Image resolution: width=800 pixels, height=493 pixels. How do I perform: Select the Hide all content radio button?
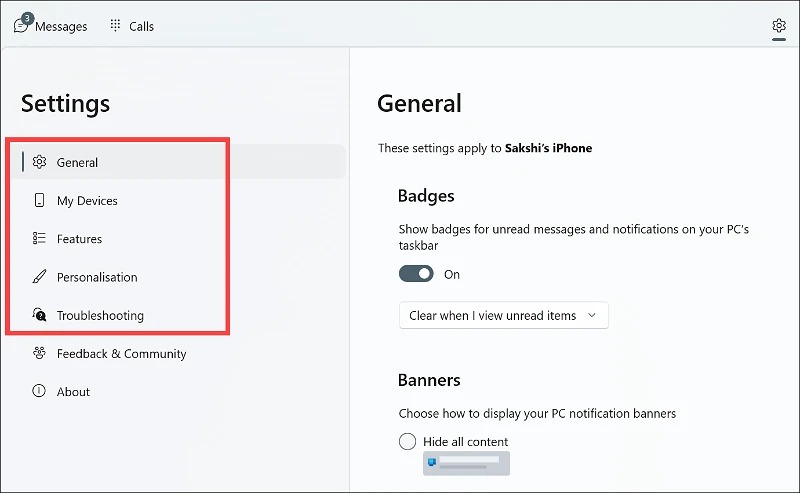[407, 441]
